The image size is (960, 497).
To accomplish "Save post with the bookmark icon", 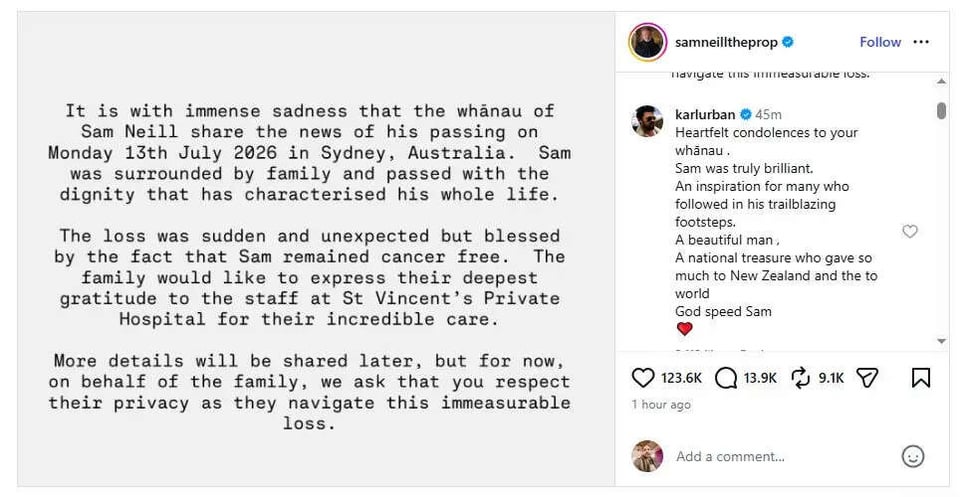I will coord(921,378).
